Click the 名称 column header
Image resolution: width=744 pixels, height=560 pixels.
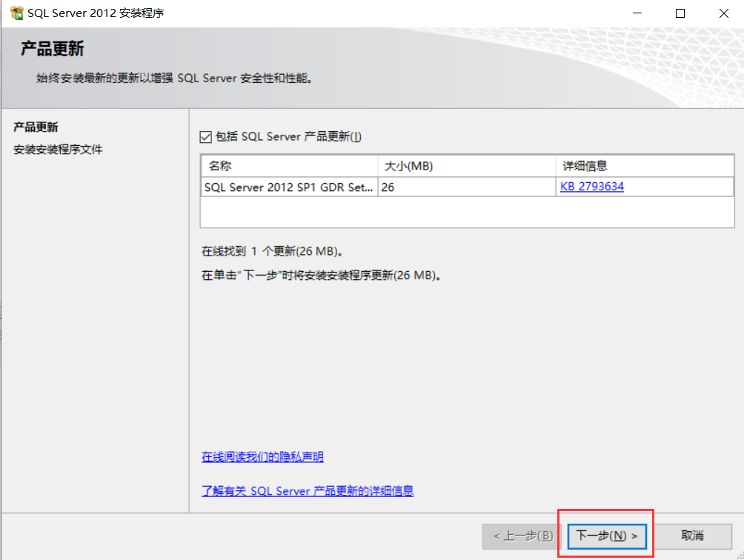tap(290, 166)
